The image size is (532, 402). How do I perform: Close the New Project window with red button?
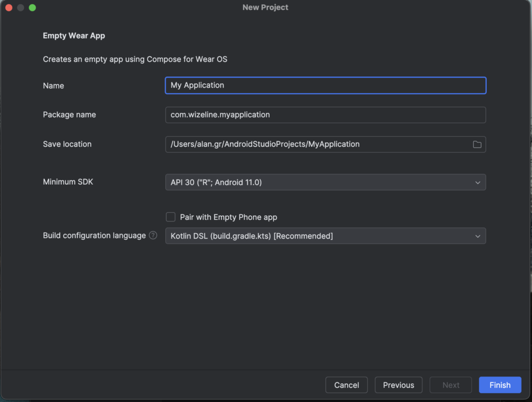click(9, 8)
